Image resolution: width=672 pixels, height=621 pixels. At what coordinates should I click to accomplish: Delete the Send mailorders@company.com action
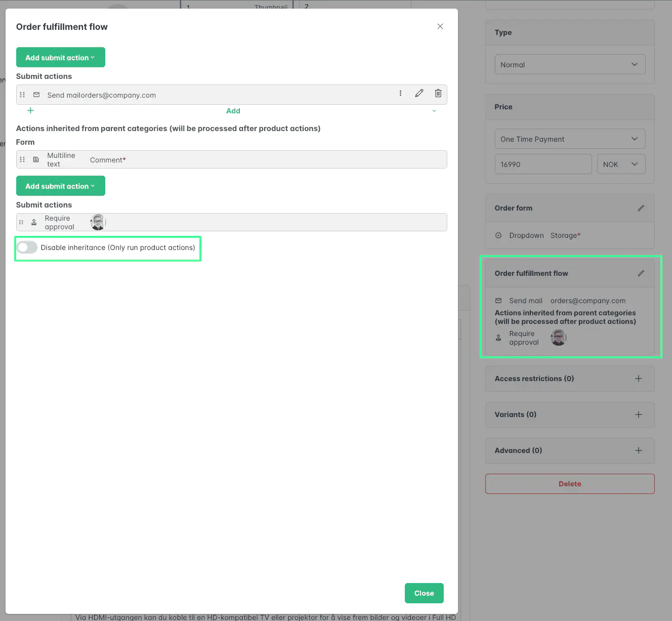tap(438, 94)
